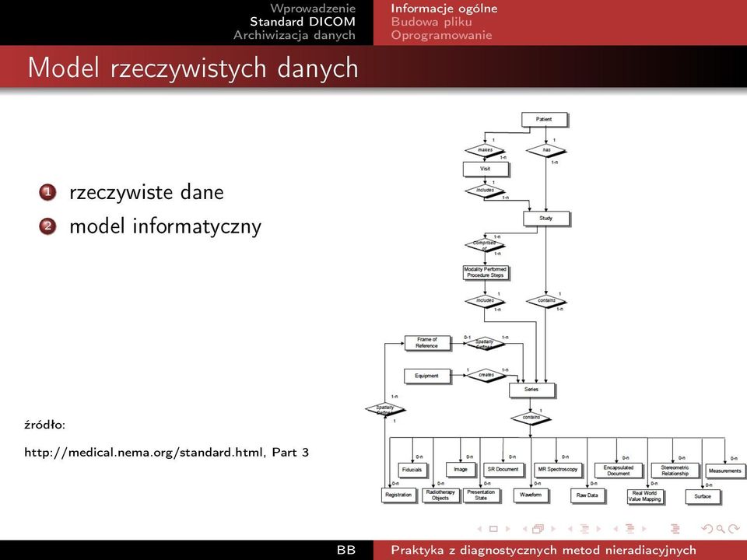747x560 pixels.
Task: Click the Waveform box
Action: coord(531,495)
